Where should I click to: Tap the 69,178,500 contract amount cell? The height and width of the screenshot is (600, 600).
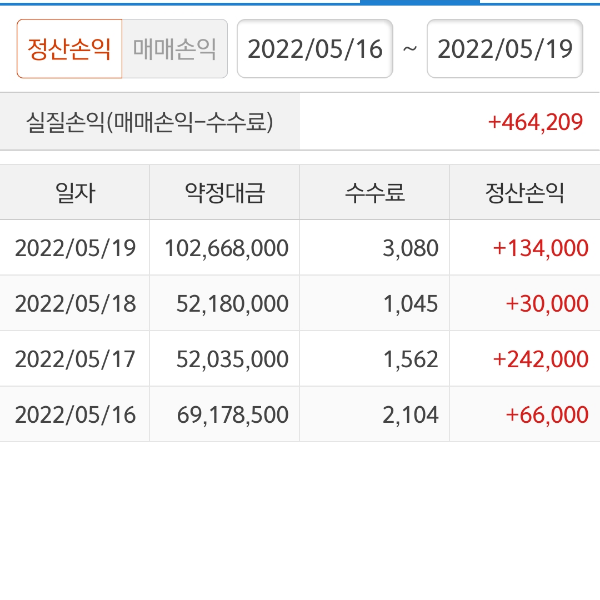click(x=225, y=414)
